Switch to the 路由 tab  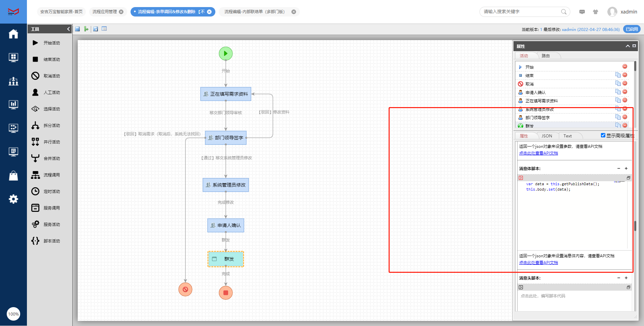(545, 56)
